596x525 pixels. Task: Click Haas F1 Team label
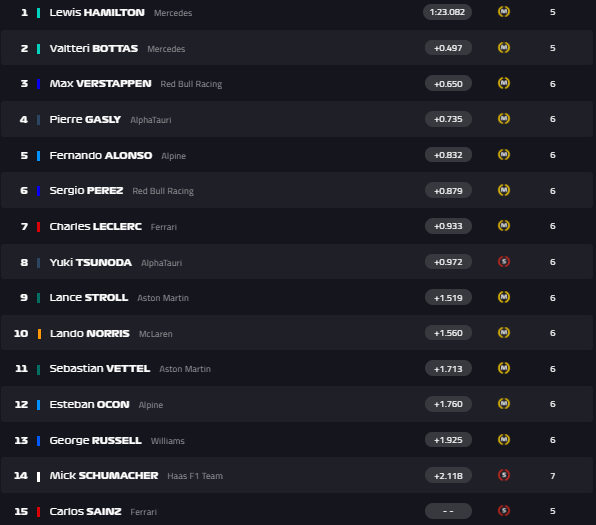[195, 476]
